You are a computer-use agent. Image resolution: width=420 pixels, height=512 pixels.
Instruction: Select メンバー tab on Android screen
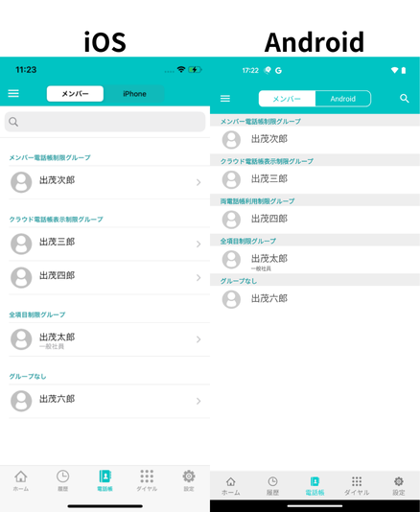287,99
